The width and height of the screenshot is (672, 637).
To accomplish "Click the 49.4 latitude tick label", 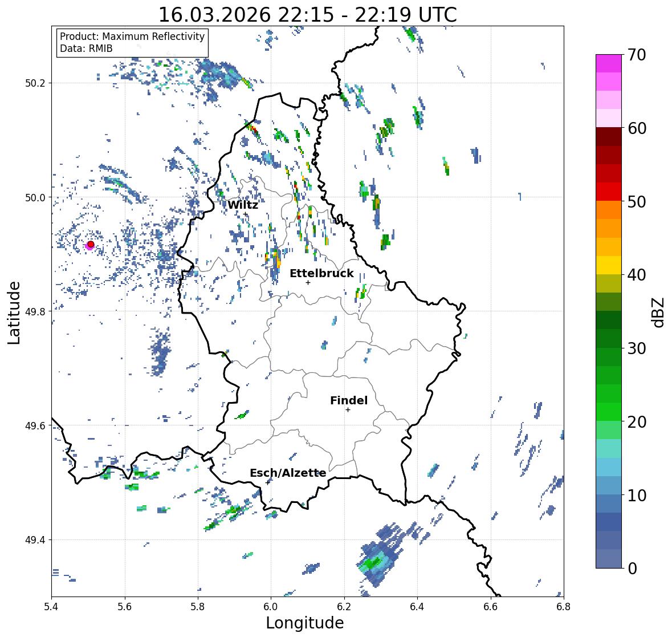I will [35, 540].
